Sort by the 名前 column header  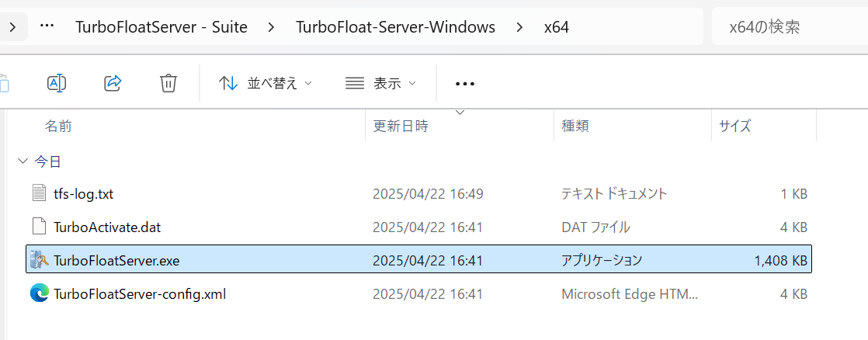[x=58, y=126]
